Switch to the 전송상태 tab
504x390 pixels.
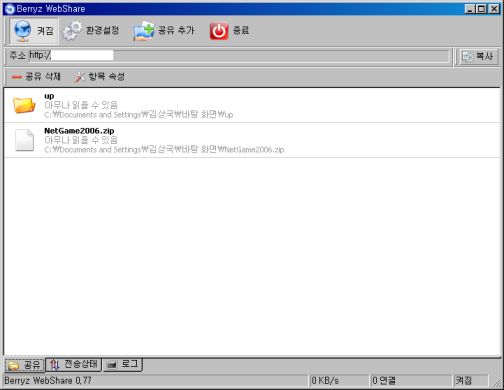[73, 364]
